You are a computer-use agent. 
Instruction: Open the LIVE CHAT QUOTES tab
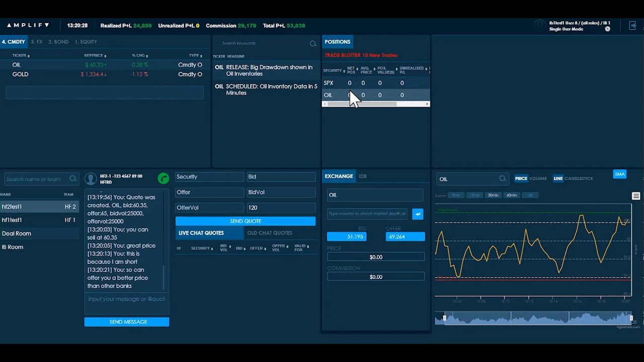(x=209, y=233)
